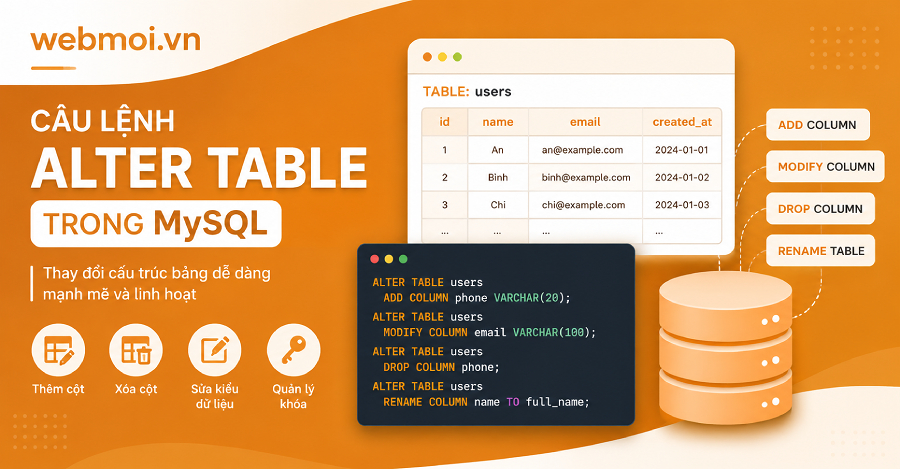
Task: Click the Xóa cột trash icon
Action: (x=136, y=350)
